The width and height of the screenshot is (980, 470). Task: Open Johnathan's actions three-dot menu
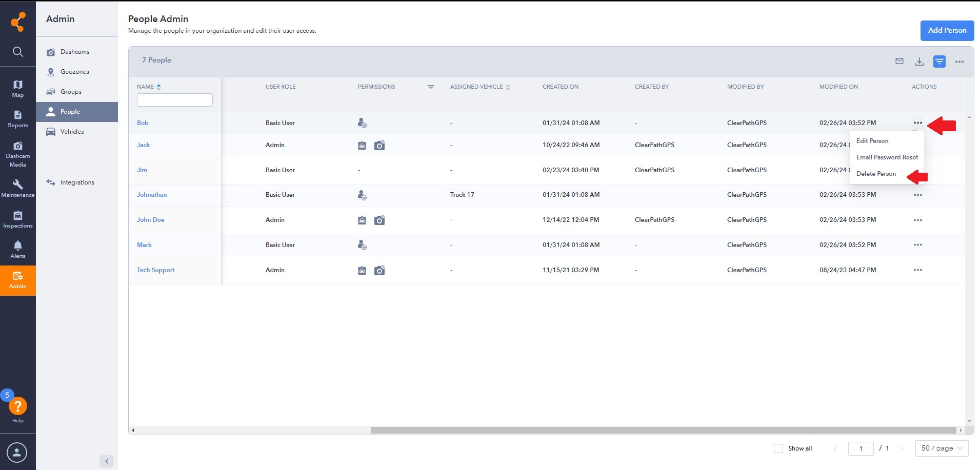point(918,195)
